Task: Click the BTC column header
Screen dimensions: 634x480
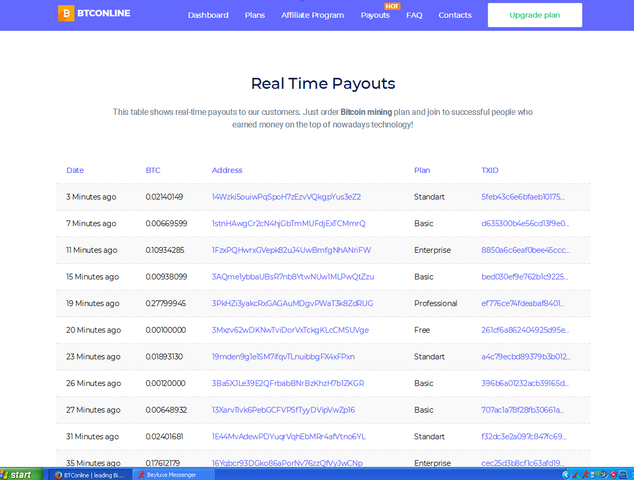Action: [x=153, y=170]
